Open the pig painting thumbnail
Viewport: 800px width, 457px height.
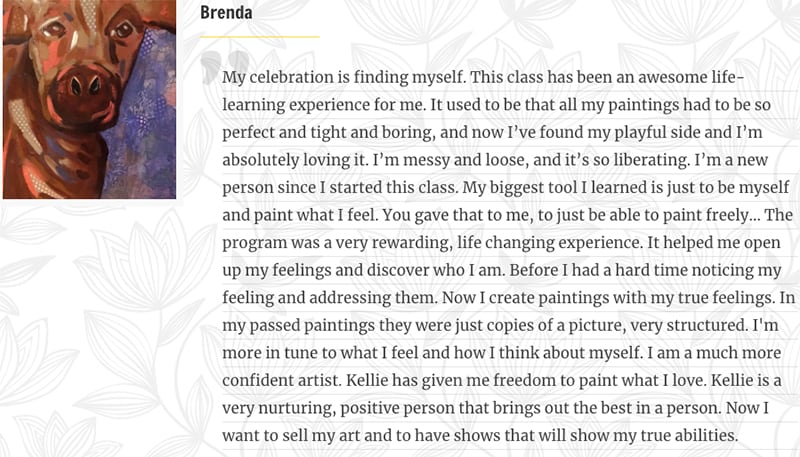click(x=89, y=99)
